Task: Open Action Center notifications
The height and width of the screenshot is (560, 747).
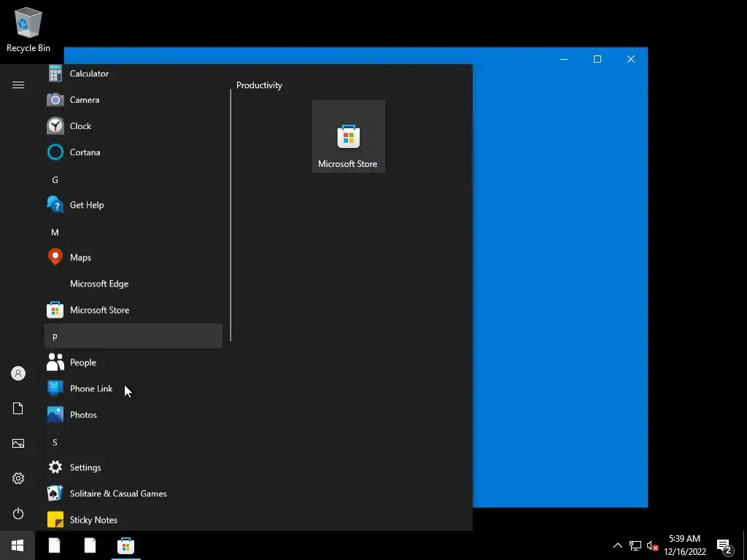Action: pyautogui.click(x=724, y=546)
